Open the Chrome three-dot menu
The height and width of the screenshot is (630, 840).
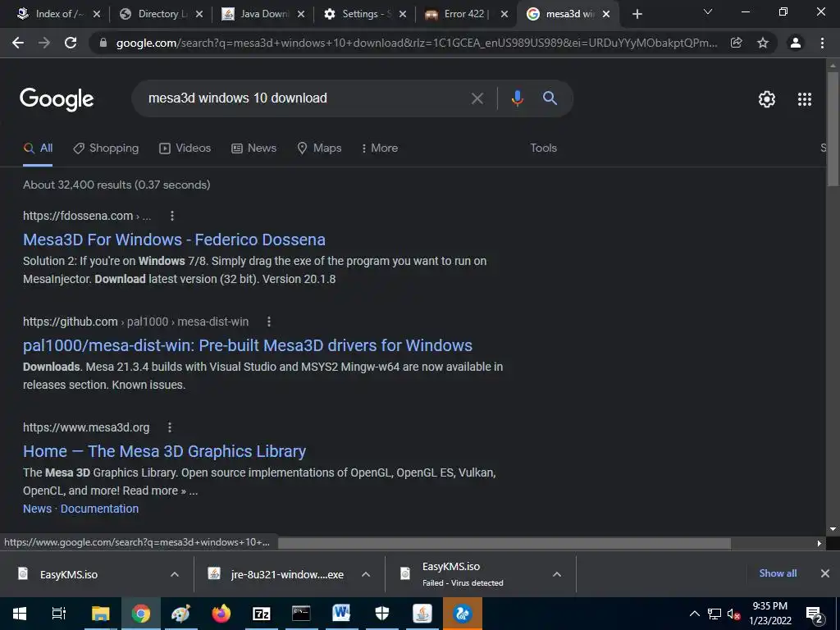click(822, 43)
